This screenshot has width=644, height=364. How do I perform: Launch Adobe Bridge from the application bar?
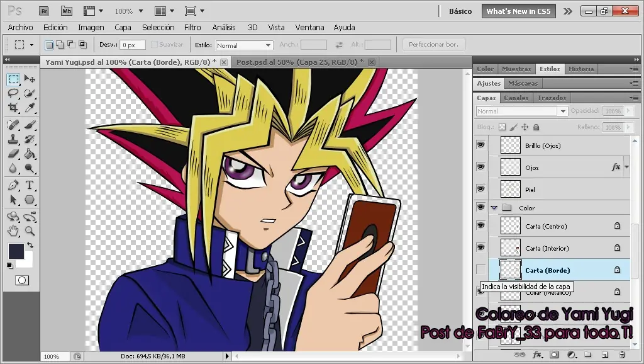43,11
